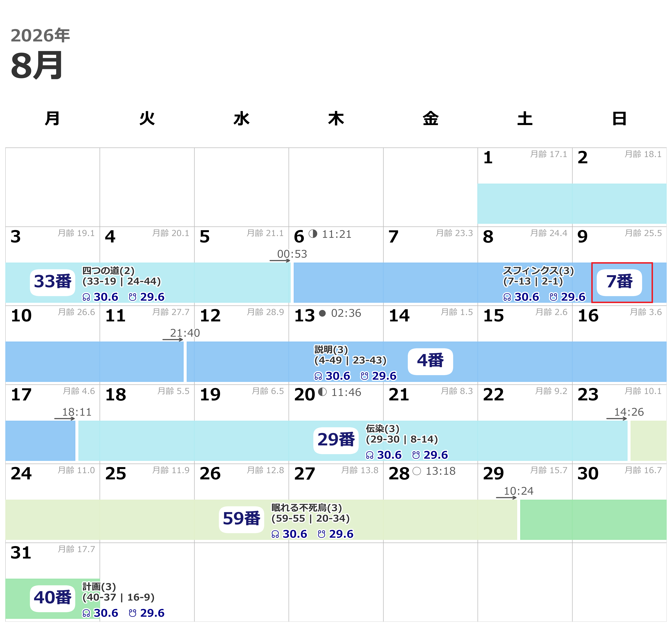This screenshot has height=627, width=672.
Task: Click the (29-30 | 8-14) text
Action: pos(402,439)
